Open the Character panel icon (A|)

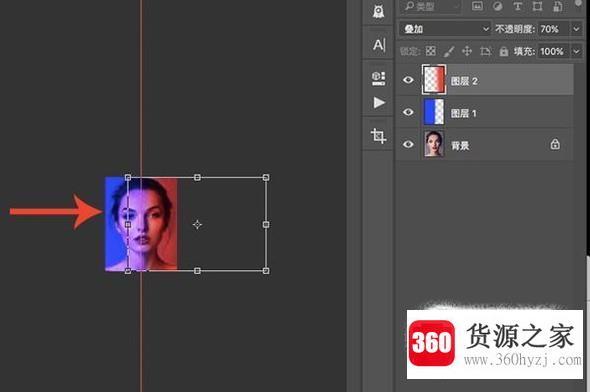click(x=379, y=45)
